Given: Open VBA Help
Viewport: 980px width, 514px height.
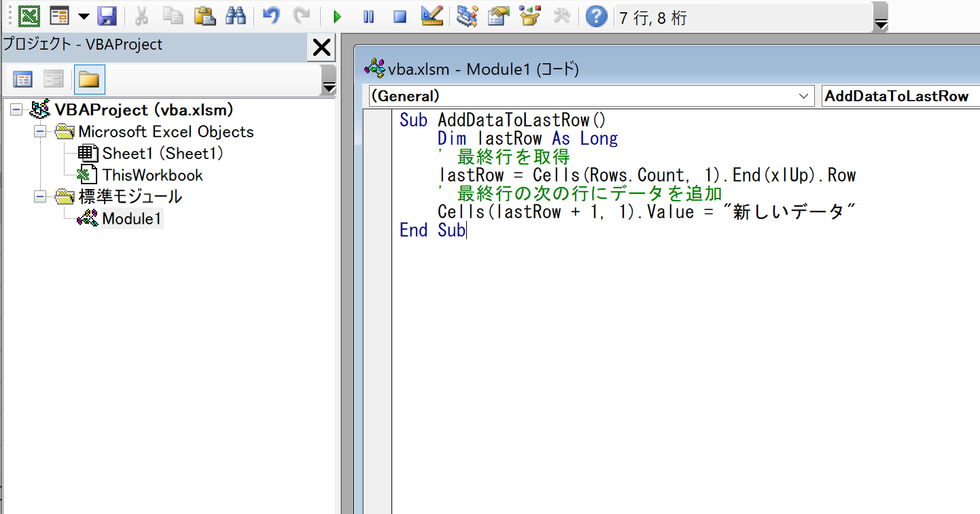Looking at the screenshot, I should click(x=597, y=16).
